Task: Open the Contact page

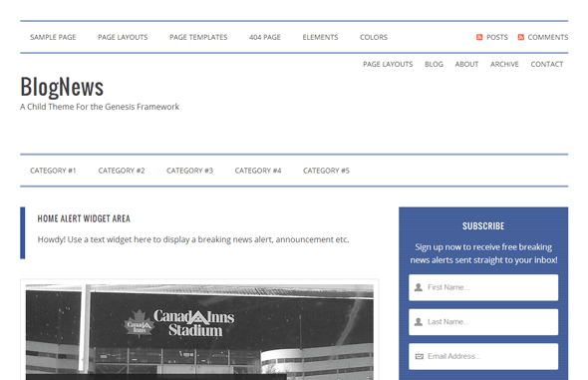Action: pos(547,64)
